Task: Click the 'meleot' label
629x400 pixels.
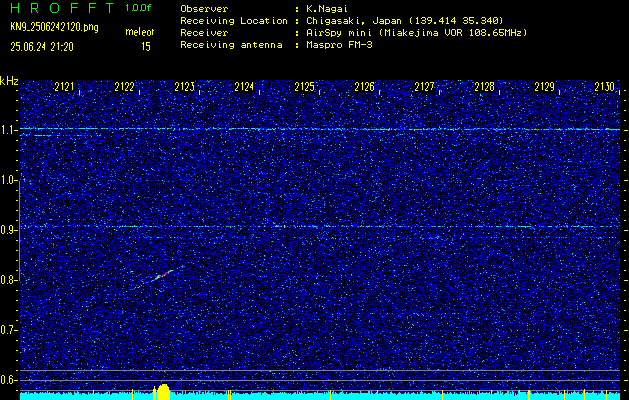Action: pos(140,32)
